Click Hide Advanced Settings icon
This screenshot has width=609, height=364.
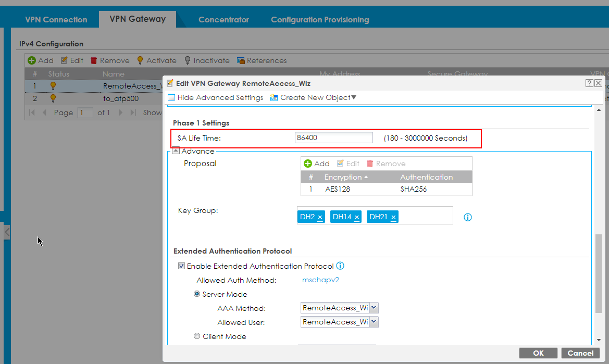coord(171,97)
